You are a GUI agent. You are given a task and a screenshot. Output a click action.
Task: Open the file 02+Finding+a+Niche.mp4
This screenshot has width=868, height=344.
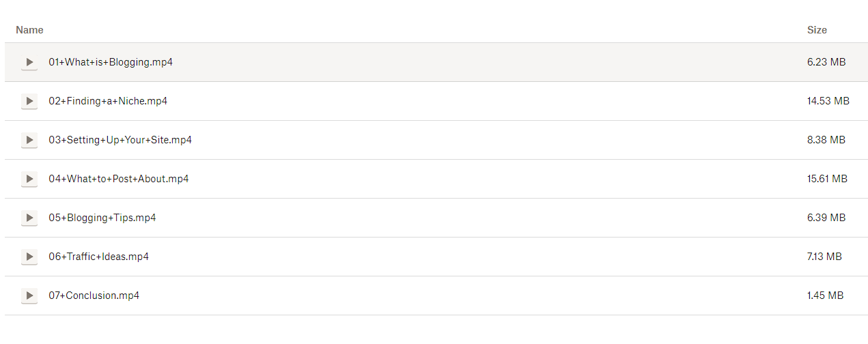click(108, 101)
